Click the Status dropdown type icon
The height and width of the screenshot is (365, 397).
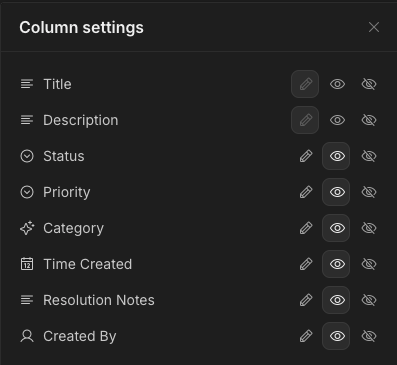point(27,156)
